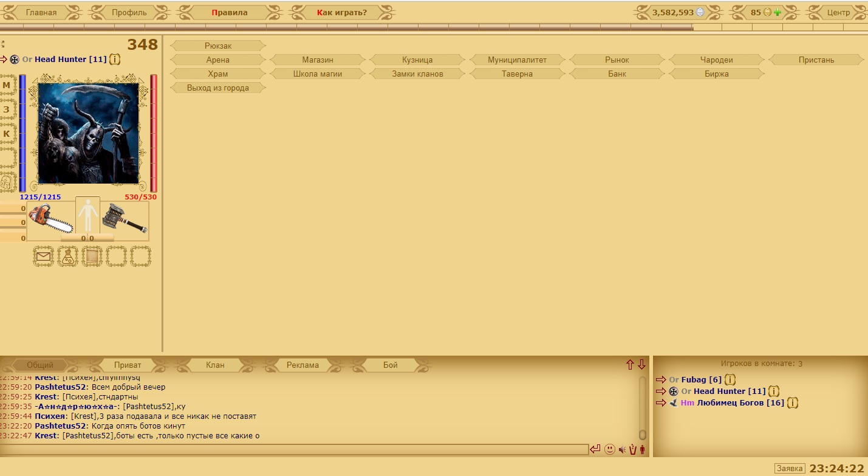Whisper to Любимец Богов via arrow icon

[x=661, y=403]
